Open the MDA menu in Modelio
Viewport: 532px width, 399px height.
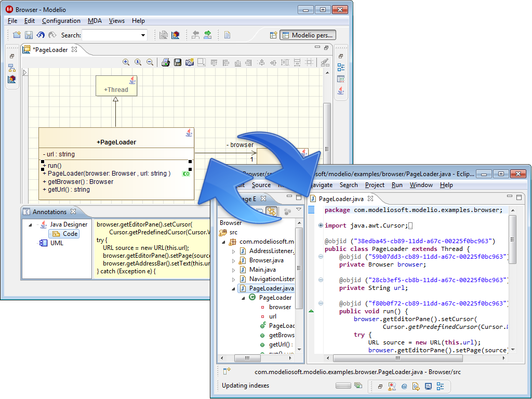tap(95, 21)
